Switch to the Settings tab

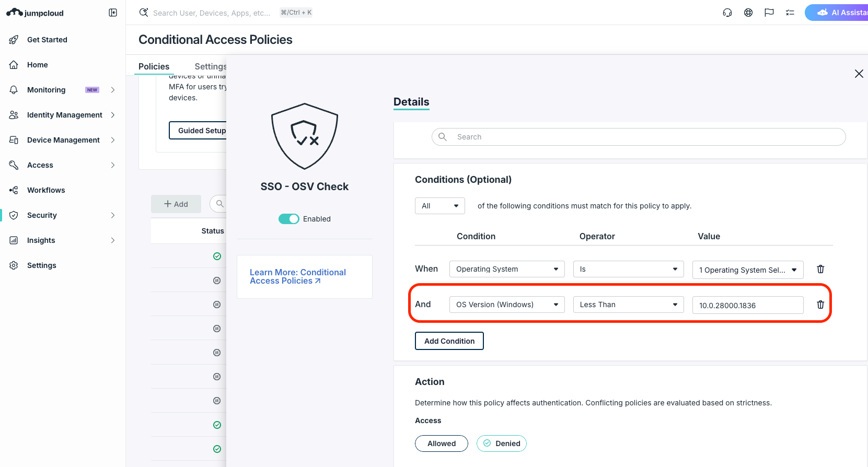coord(211,66)
